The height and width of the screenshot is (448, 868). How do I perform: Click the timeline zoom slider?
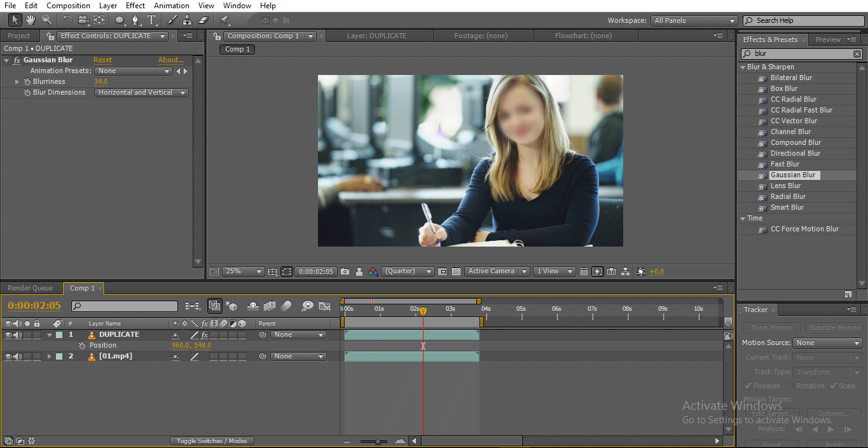coord(378,441)
